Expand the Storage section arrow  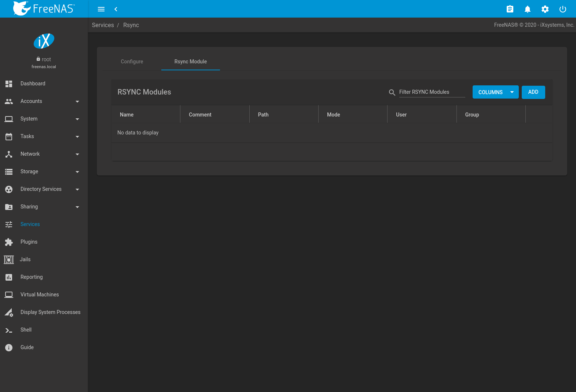(x=77, y=172)
